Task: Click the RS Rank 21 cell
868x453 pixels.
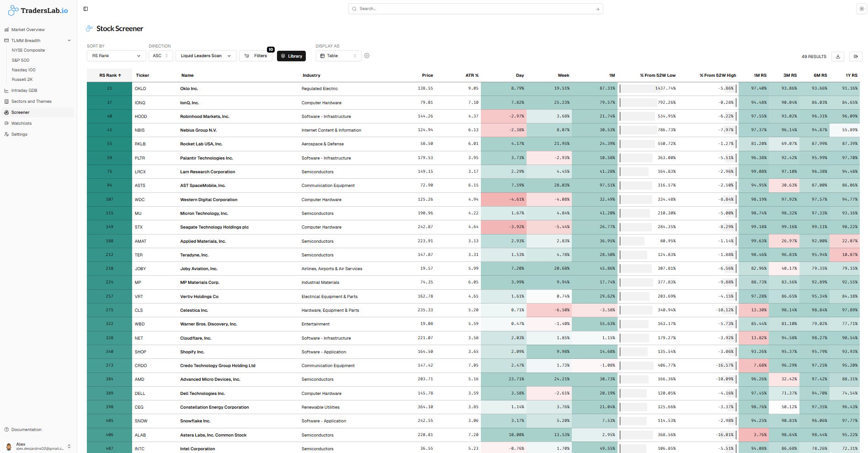Action: coord(110,89)
